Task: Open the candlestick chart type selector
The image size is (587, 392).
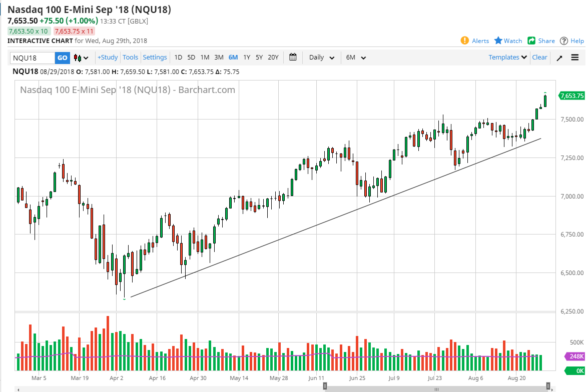Action: (x=81, y=57)
